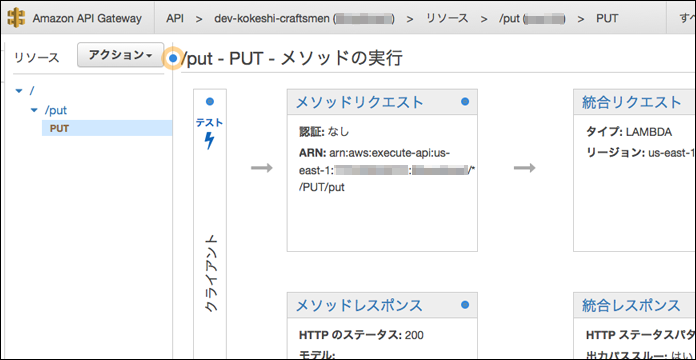Open the テスト link
696x360 pixels.
click(210, 122)
